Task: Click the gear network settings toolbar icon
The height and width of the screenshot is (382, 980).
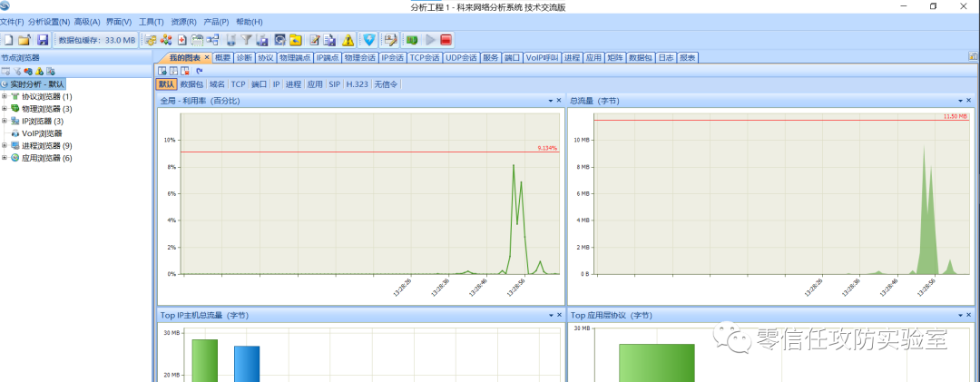Action: pyautogui.click(x=150, y=40)
